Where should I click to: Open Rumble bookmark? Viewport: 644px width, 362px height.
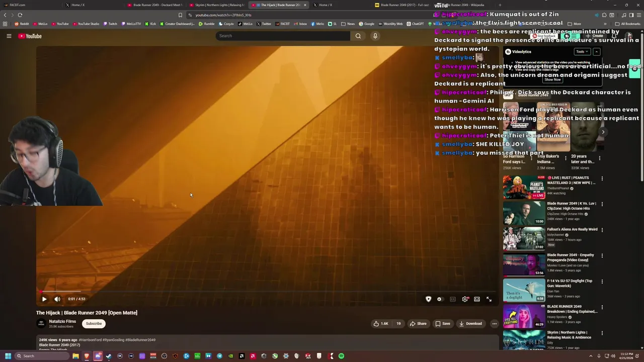[206, 24]
